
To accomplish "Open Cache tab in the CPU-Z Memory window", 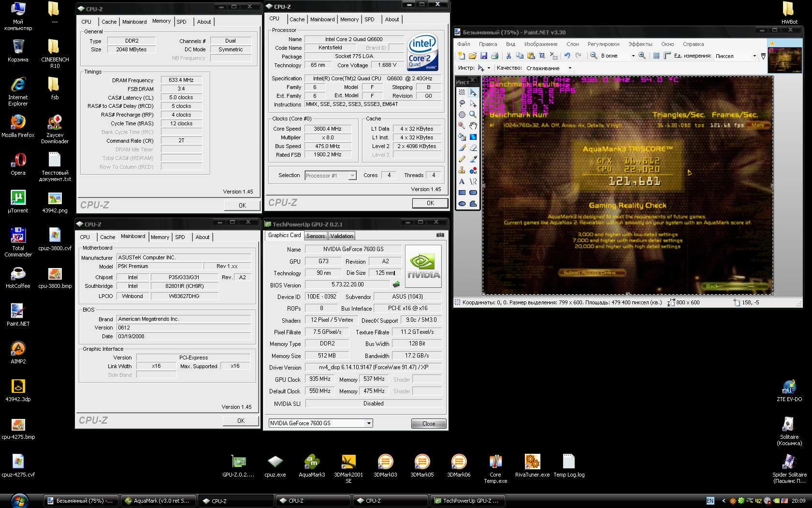I will pos(109,22).
